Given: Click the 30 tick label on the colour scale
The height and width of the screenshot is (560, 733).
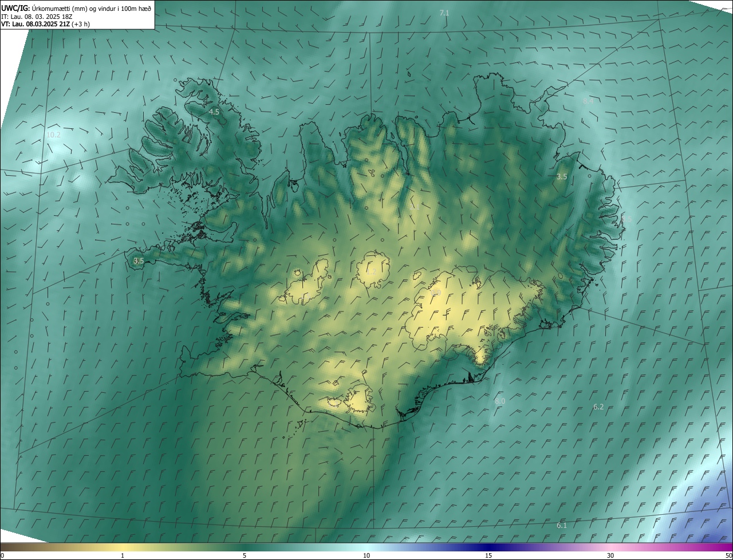Looking at the screenshot, I should tap(610, 556).
